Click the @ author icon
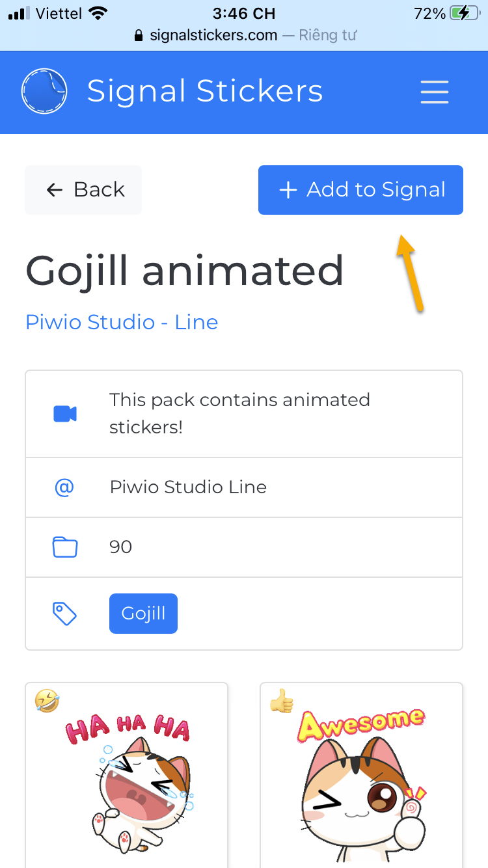The height and width of the screenshot is (868, 488). [64, 487]
